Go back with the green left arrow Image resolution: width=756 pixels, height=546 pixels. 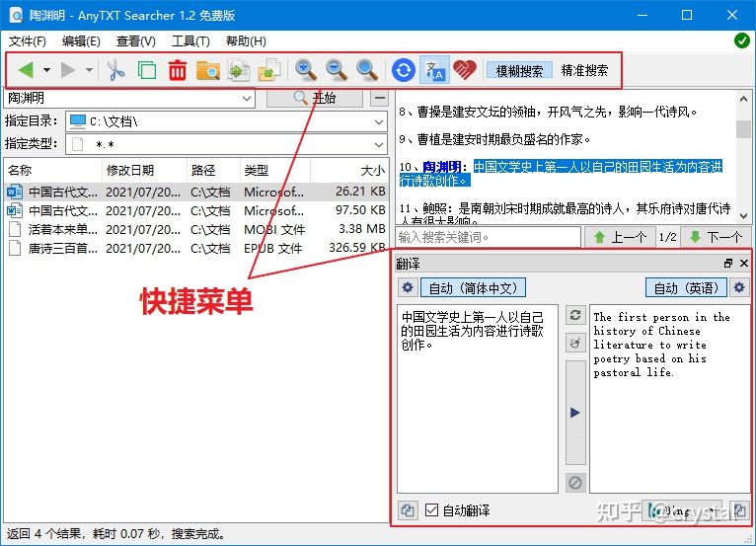click(26, 70)
